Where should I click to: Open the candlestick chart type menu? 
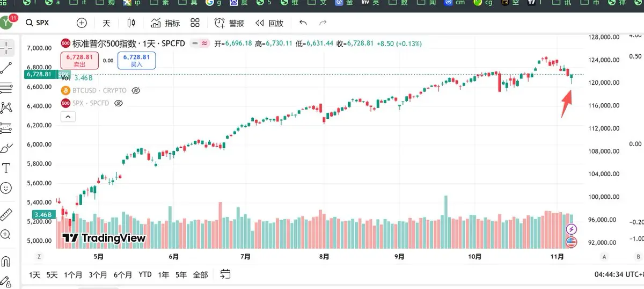click(131, 23)
